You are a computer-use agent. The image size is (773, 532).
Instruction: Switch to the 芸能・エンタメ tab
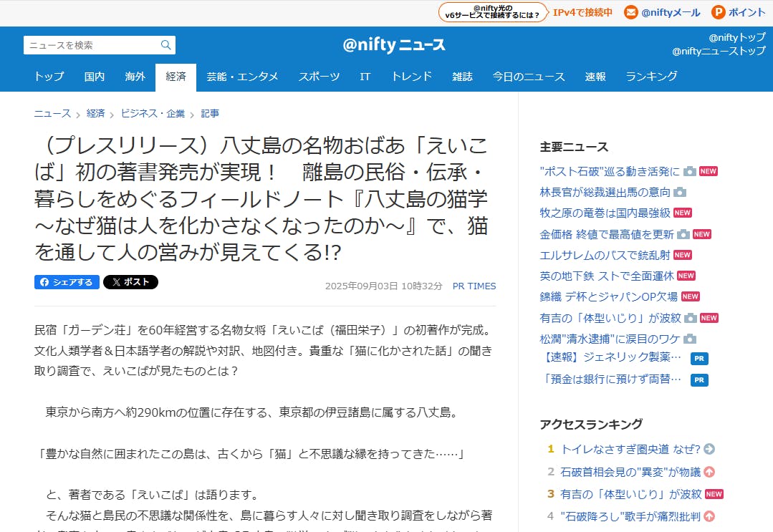(242, 77)
